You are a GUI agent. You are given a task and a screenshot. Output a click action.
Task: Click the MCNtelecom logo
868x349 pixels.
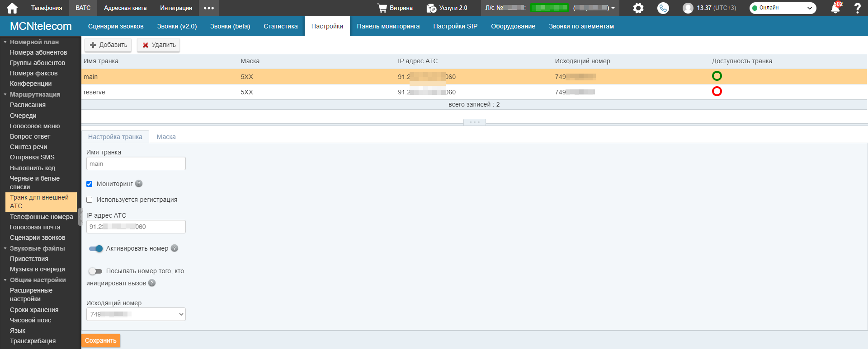tap(41, 26)
